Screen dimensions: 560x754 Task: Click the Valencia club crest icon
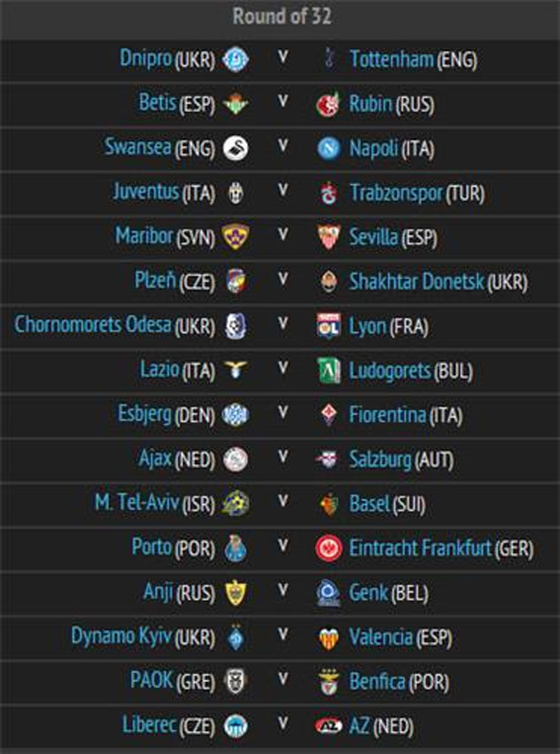pos(328,637)
